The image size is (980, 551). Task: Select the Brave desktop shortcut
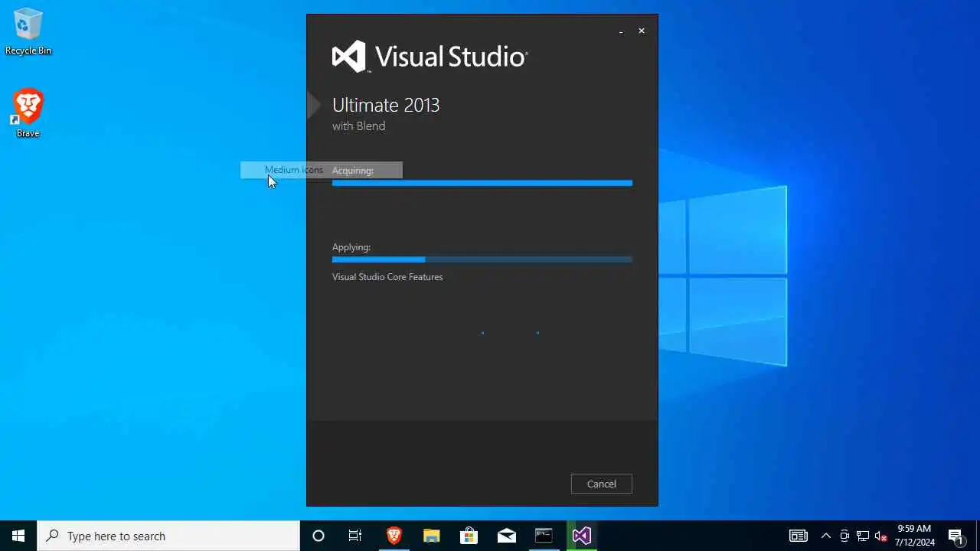(x=28, y=113)
